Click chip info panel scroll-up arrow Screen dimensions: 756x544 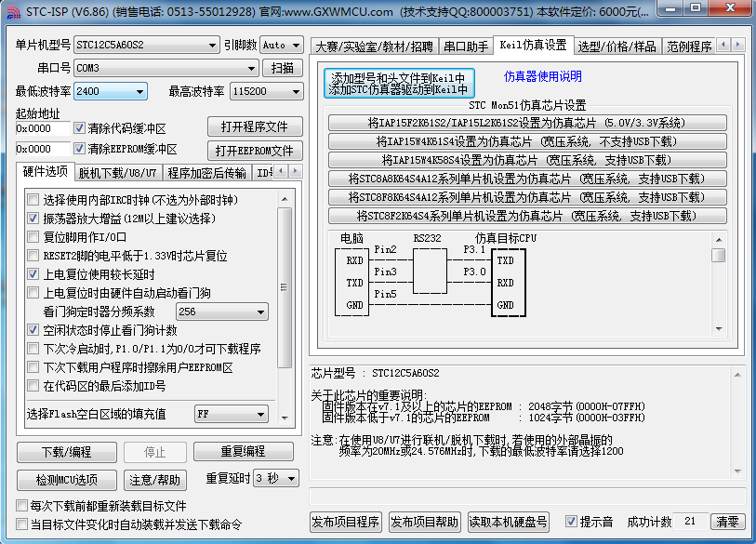[x=737, y=375]
